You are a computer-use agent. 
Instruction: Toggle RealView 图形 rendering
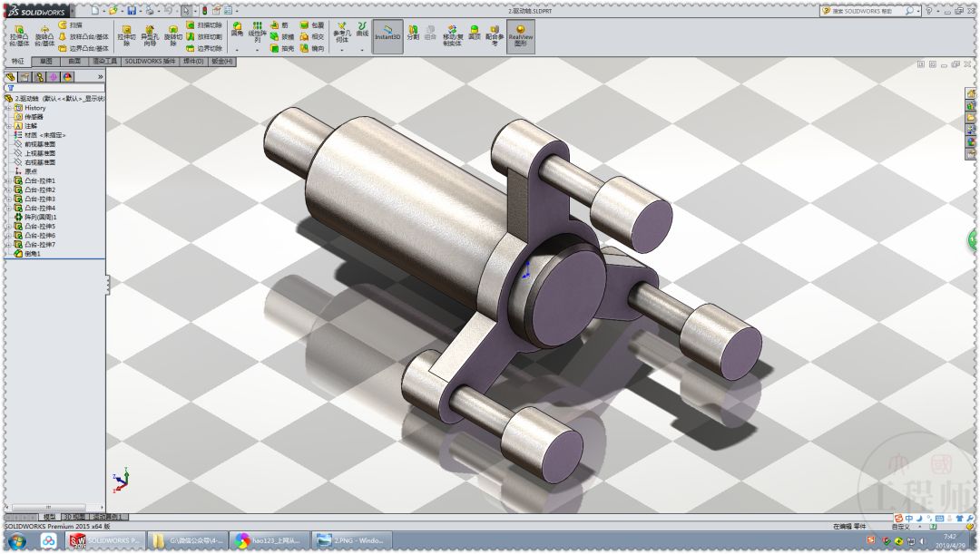[x=521, y=36]
